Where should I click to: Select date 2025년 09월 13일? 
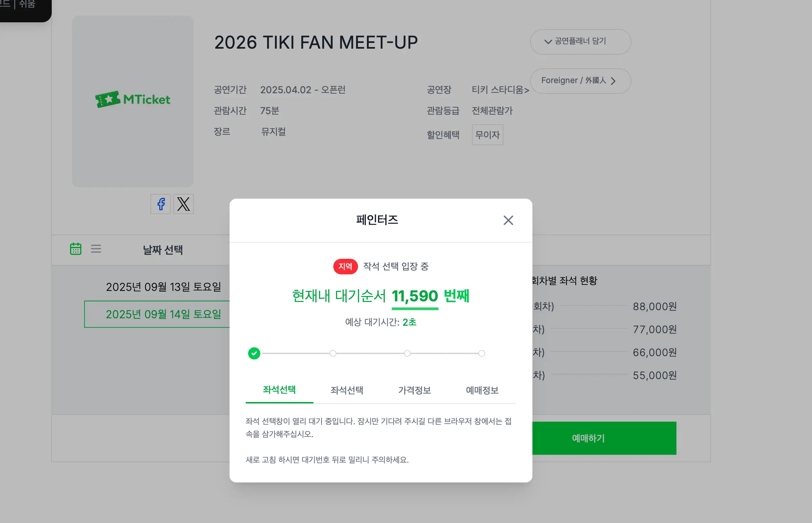tap(163, 287)
